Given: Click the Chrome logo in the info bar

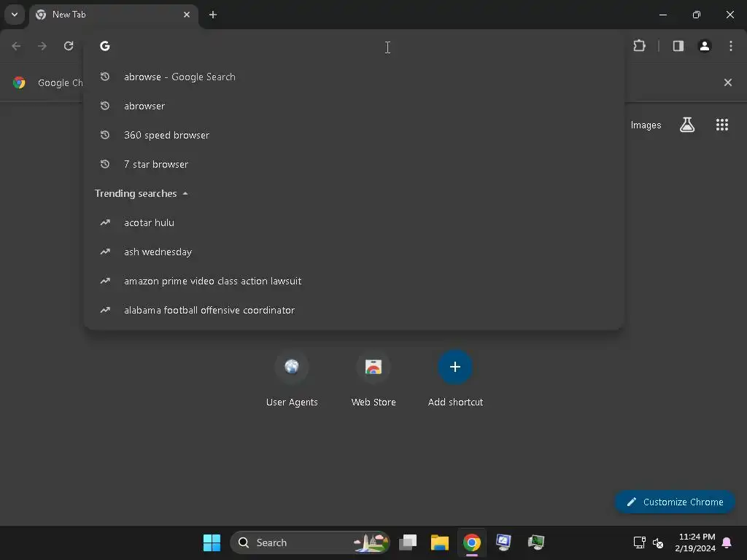Looking at the screenshot, I should click(x=19, y=82).
